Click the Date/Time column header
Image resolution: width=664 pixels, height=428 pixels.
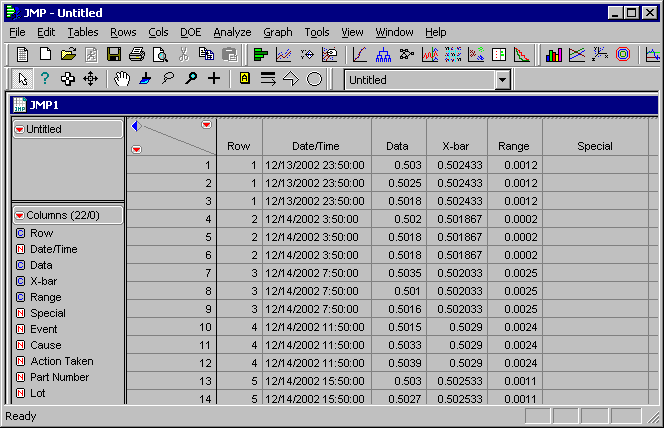(x=316, y=146)
